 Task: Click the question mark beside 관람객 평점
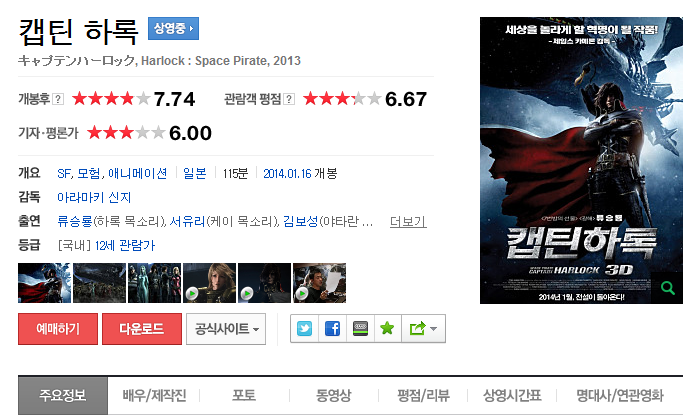click(289, 99)
